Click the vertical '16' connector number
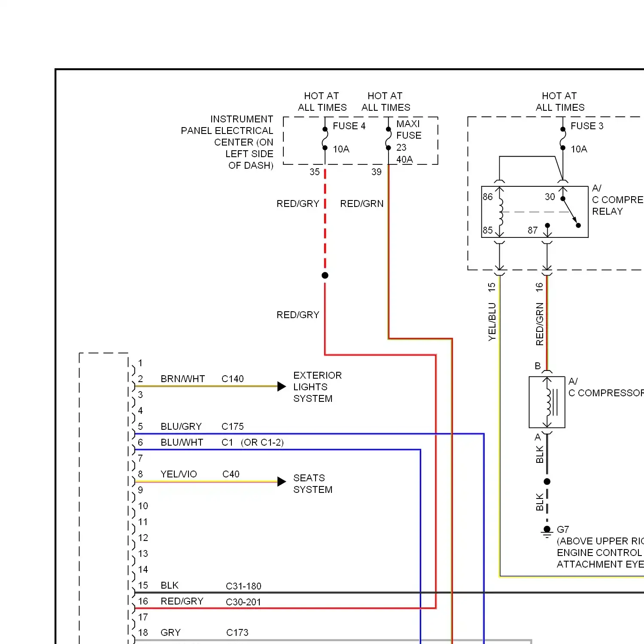This screenshot has width=644, height=644. (540, 287)
